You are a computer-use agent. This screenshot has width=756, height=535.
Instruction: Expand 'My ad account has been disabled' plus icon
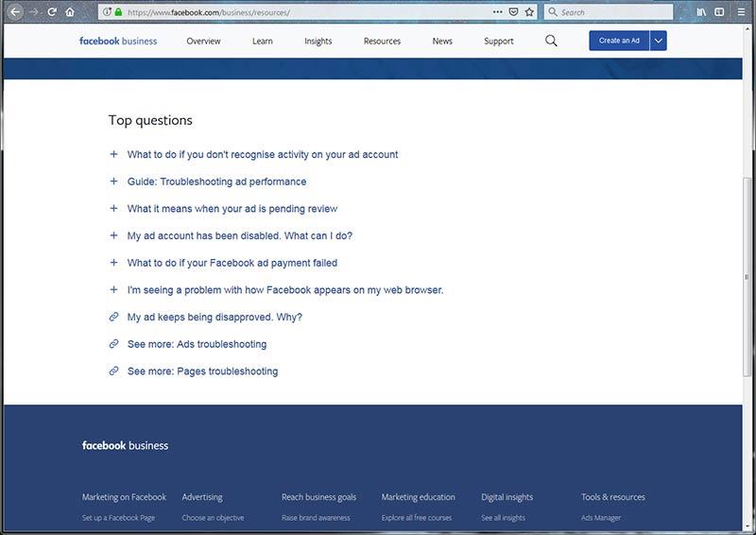pyautogui.click(x=113, y=235)
